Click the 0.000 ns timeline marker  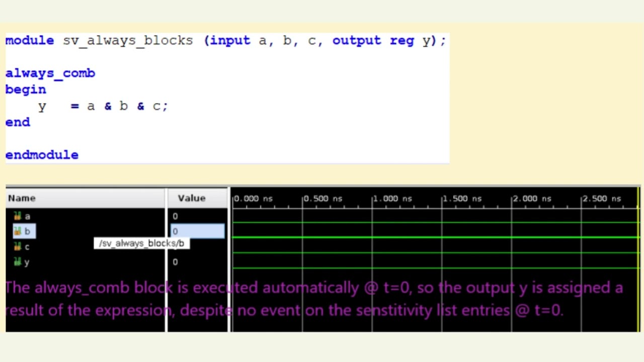point(253,199)
